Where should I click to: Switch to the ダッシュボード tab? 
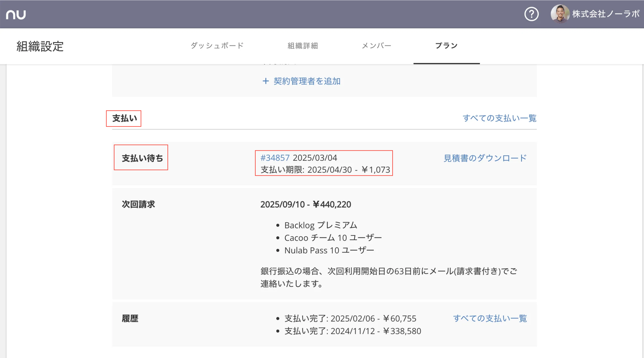pyautogui.click(x=217, y=46)
